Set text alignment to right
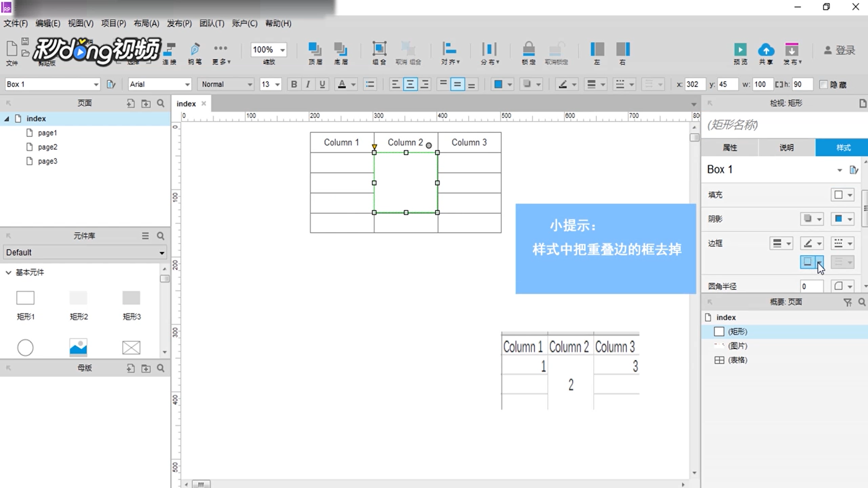Image resolution: width=868 pixels, height=488 pixels. [x=425, y=84]
